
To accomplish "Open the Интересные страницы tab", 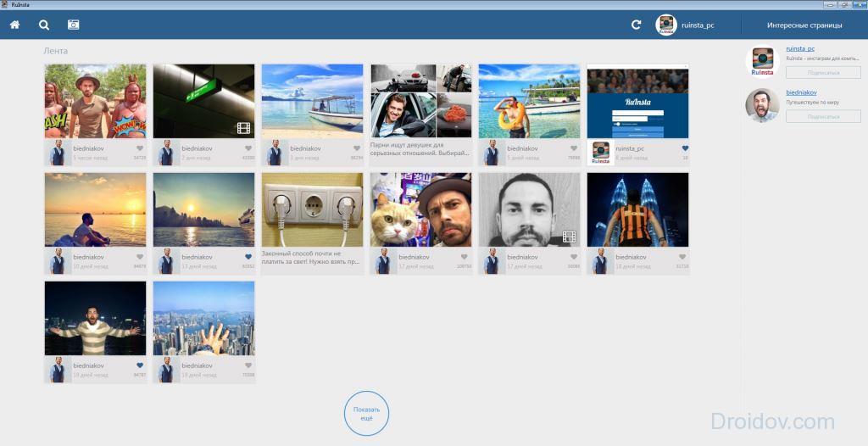I will 804,25.
